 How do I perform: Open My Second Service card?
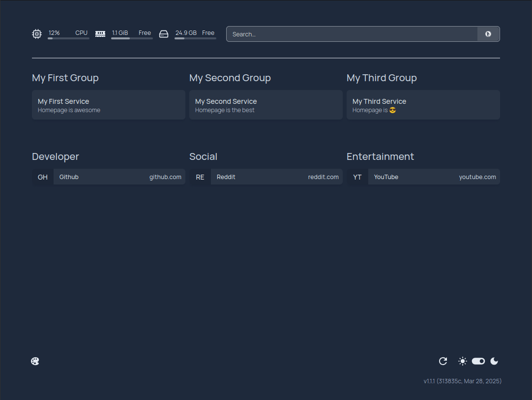point(266,105)
